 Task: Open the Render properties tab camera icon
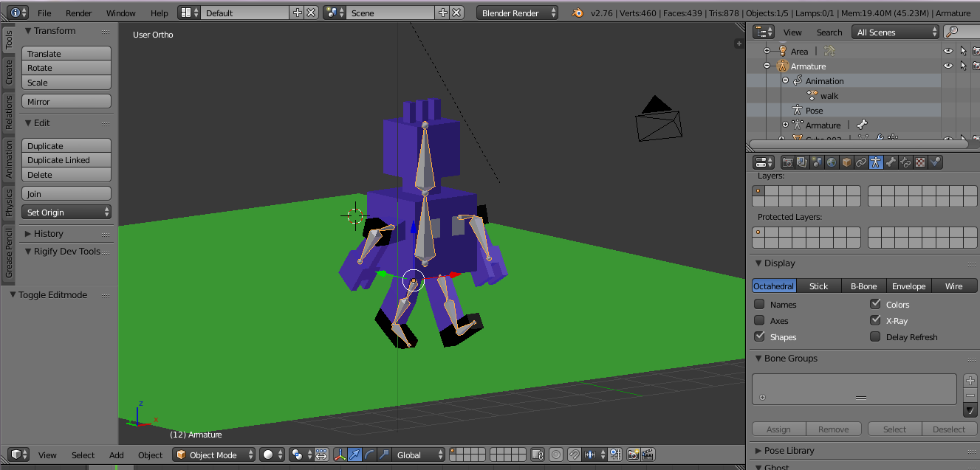(x=788, y=162)
